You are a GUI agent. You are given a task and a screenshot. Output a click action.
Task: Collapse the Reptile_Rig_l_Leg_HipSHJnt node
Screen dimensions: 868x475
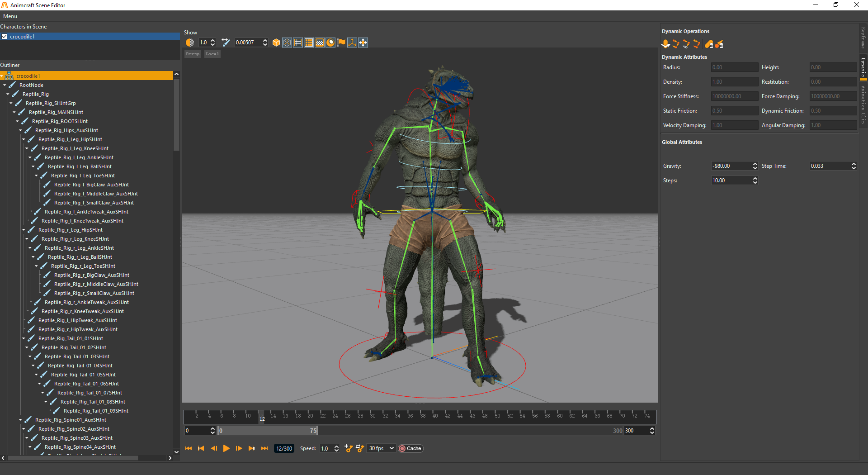click(24, 139)
